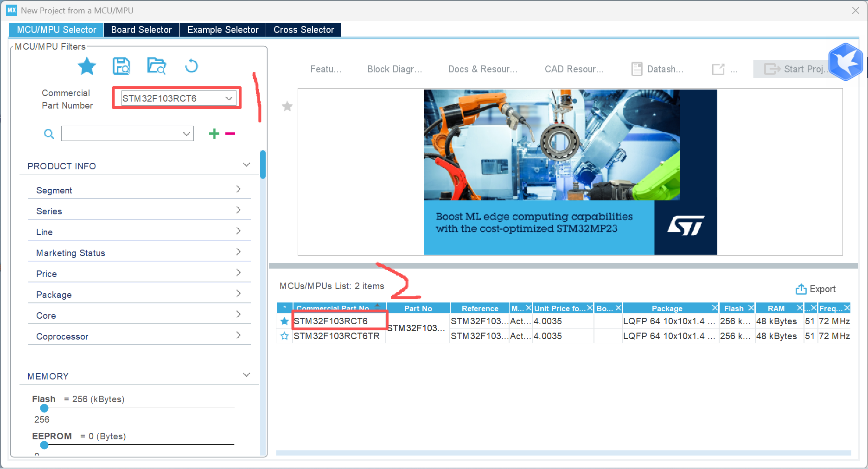Open the Datasheet document icon
The height and width of the screenshot is (469, 868).
pos(637,69)
